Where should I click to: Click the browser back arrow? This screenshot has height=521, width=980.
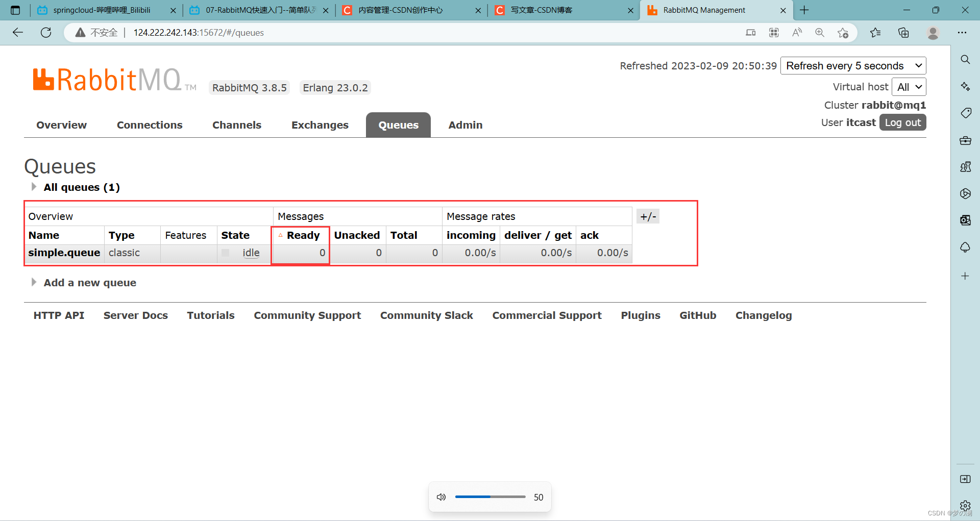pyautogui.click(x=18, y=33)
